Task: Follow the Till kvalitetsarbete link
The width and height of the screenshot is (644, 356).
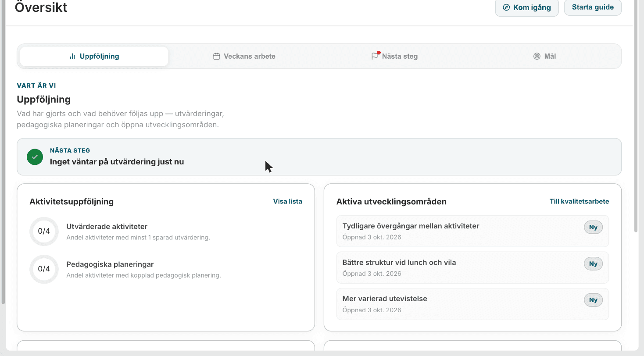Action: 579,202
